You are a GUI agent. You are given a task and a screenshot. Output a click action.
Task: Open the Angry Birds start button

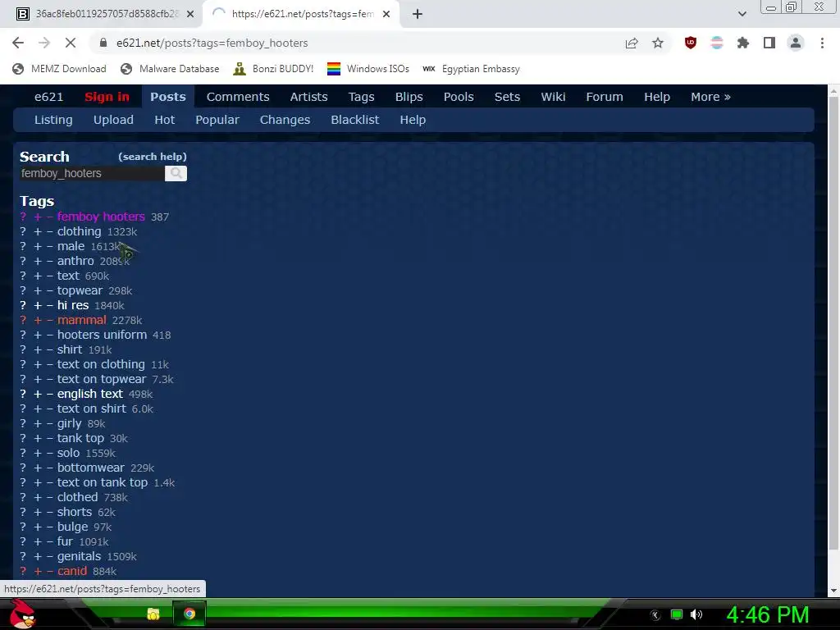click(22, 614)
